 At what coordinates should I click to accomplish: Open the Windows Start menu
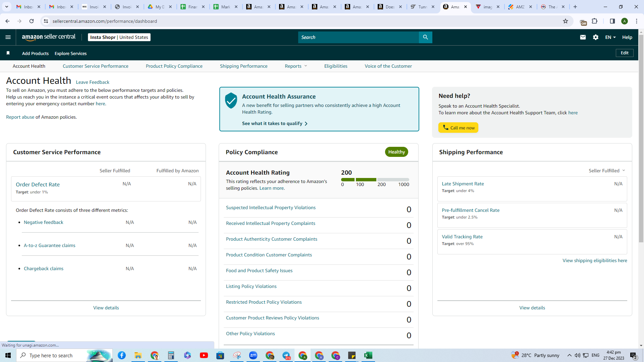click(x=8, y=355)
